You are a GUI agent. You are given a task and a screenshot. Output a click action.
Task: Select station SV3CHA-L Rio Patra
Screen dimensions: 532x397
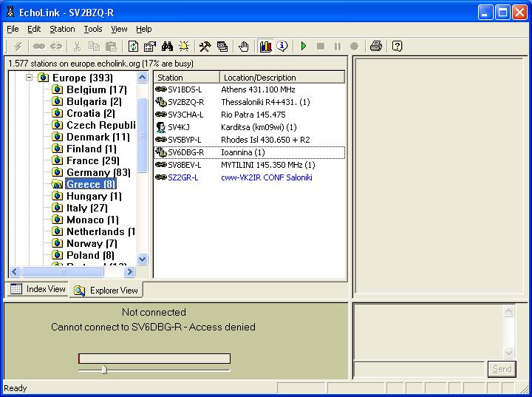249,115
